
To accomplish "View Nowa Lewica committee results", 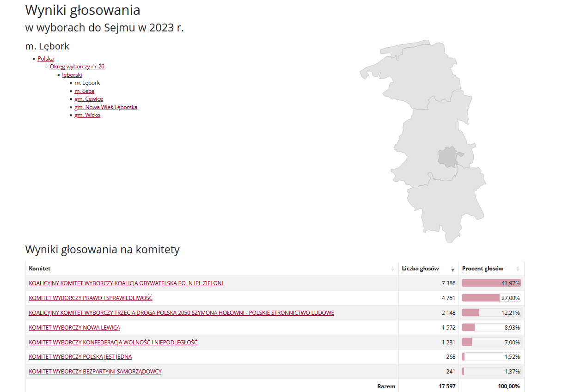I will [74, 328].
